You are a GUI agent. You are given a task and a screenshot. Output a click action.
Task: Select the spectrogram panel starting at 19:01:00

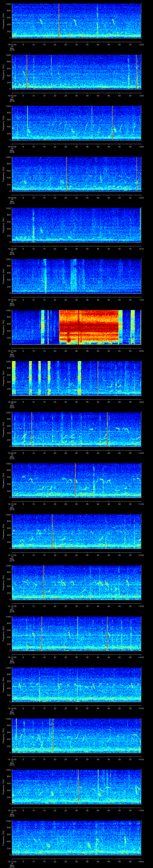[x=76, y=21]
